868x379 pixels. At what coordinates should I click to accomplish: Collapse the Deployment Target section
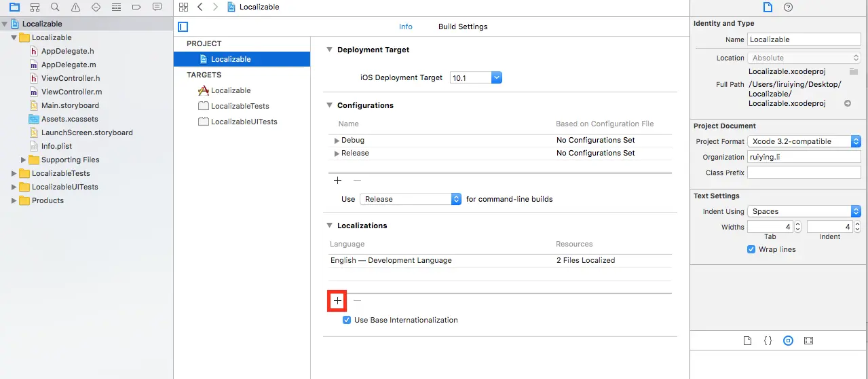click(x=330, y=50)
